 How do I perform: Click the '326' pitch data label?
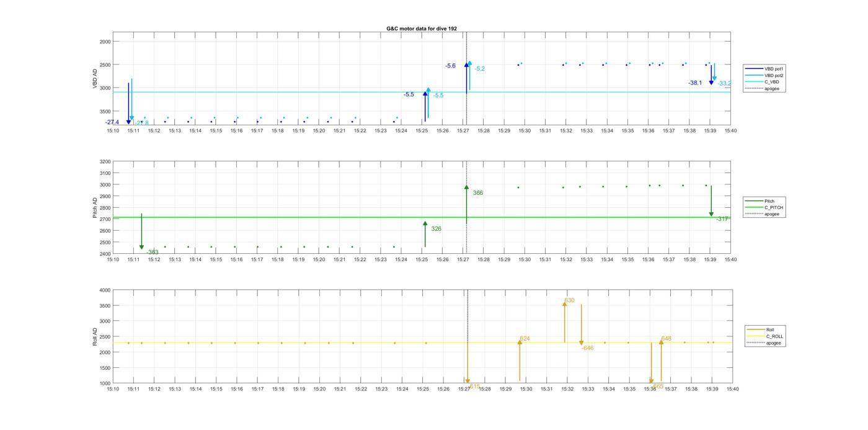pyautogui.click(x=436, y=229)
